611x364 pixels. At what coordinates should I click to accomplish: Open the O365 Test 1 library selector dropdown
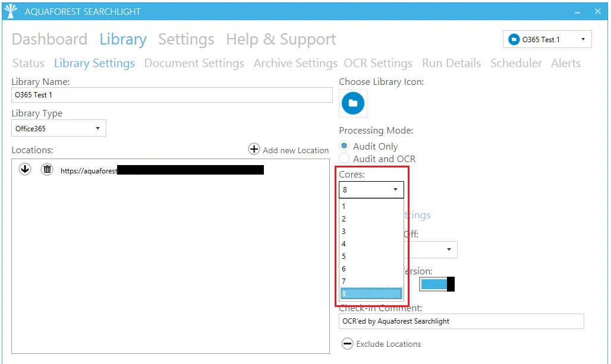(547, 39)
